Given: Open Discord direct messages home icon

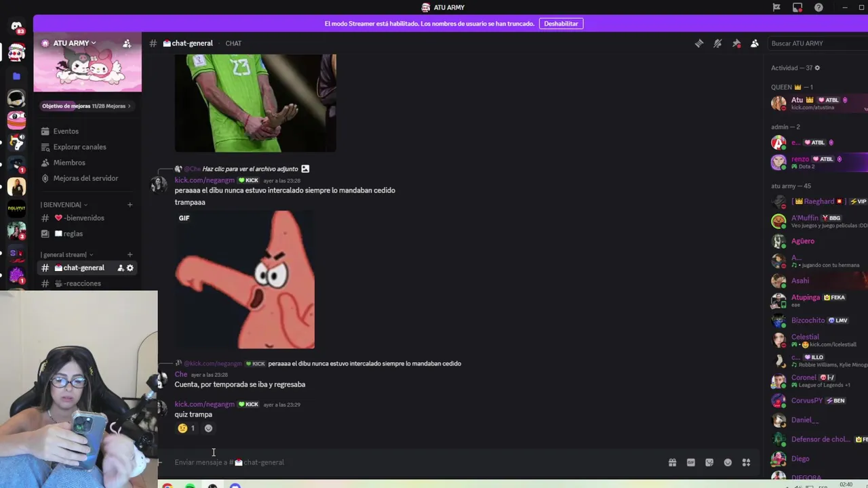Looking at the screenshot, I should click(x=16, y=26).
